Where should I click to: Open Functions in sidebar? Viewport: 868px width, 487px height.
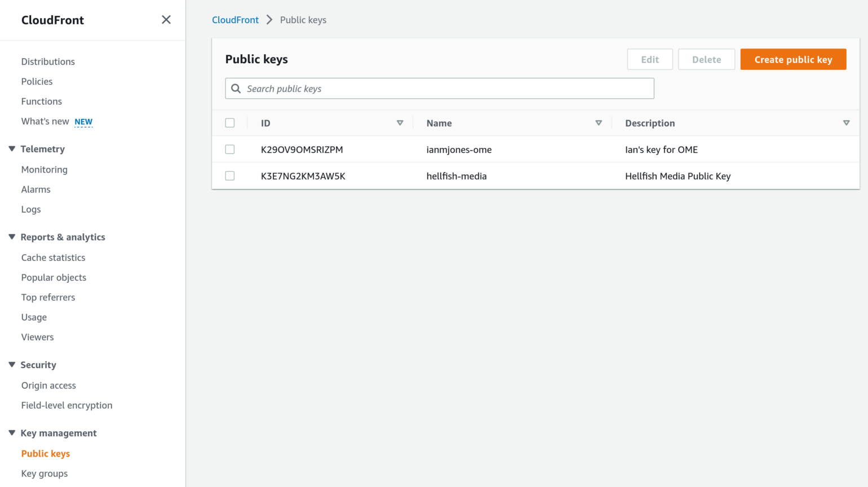[x=42, y=101]
